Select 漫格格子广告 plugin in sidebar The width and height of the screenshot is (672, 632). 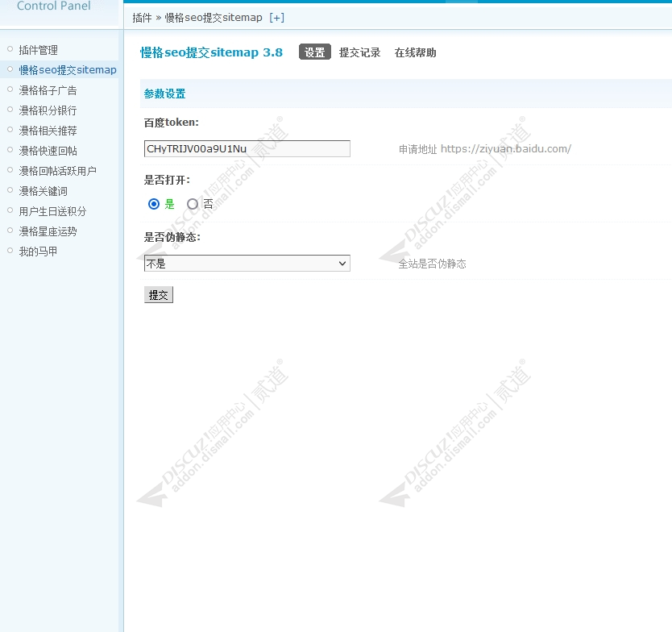point(39,89)
